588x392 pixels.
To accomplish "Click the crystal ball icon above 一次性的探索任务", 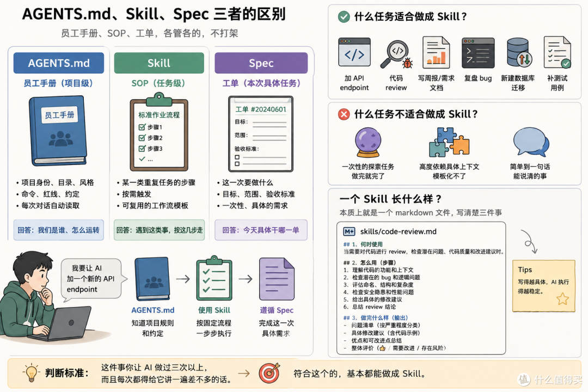I will click(368, 142).
